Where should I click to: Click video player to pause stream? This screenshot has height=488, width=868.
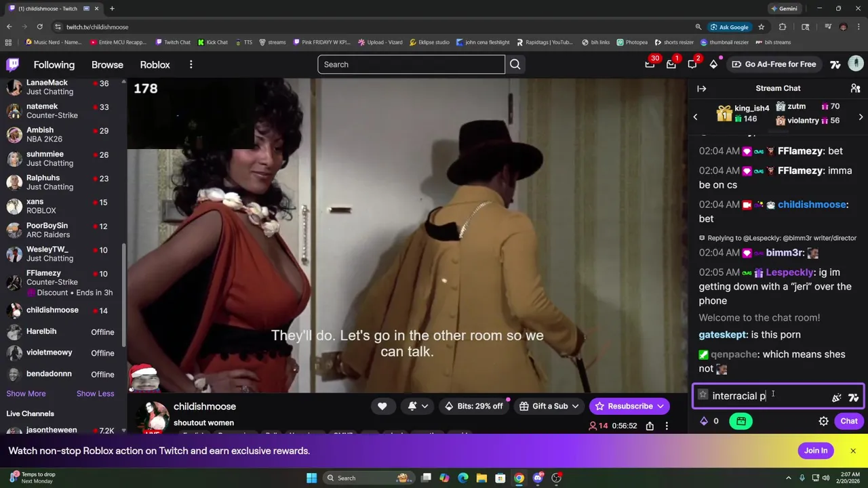[x=407, y=235]
